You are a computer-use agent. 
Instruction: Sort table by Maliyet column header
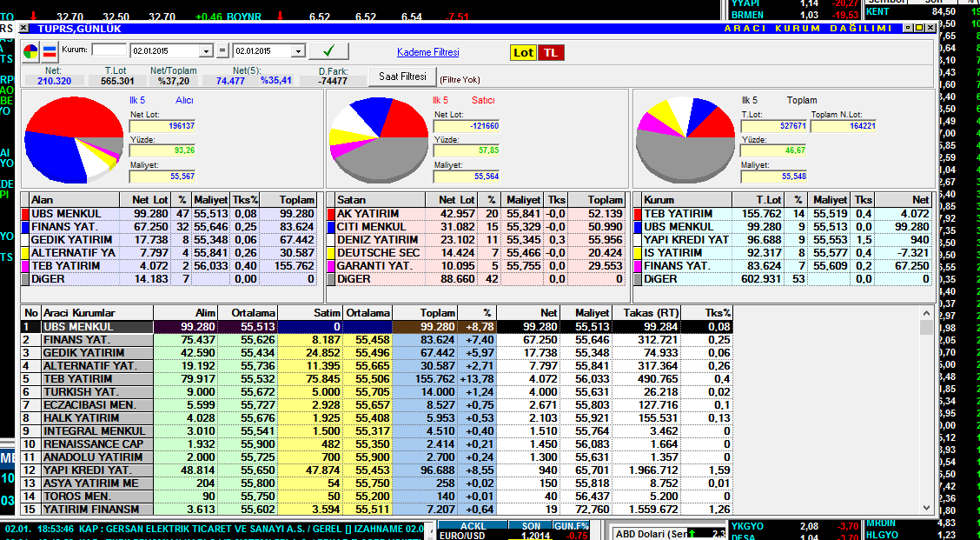pos(591,313)
